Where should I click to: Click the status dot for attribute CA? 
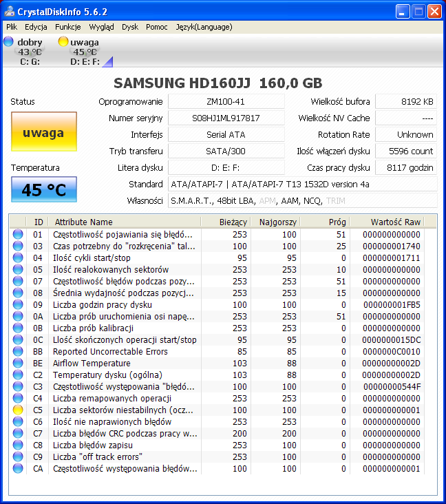pyautogui.click(x=18, y=469)
